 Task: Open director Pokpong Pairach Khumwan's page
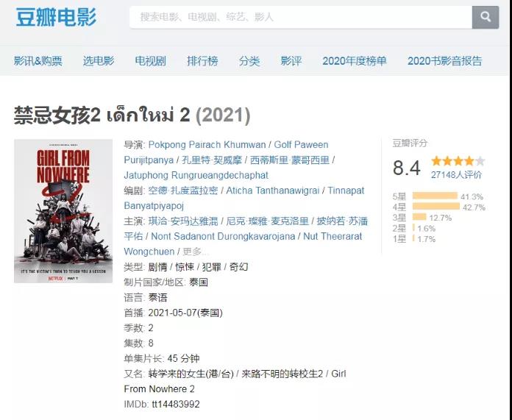tap(207, 145)
